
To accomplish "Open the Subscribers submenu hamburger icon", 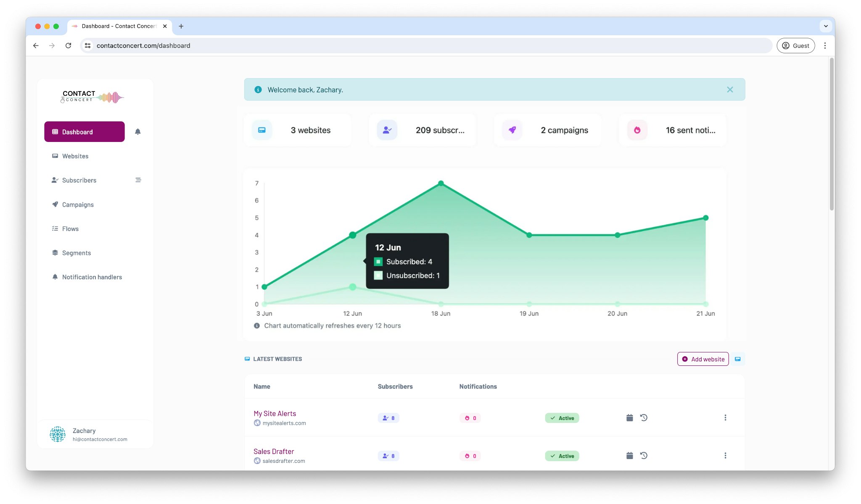I will (x=138, y=180).
